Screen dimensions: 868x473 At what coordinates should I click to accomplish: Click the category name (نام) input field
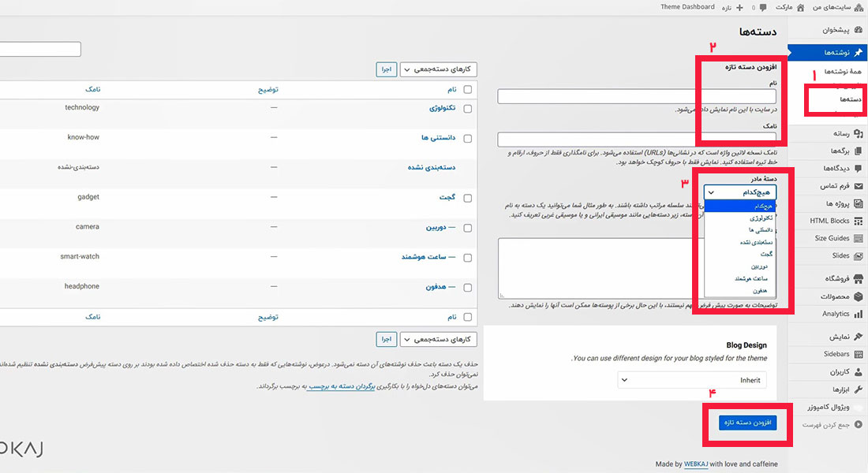[x=637, y=96]
